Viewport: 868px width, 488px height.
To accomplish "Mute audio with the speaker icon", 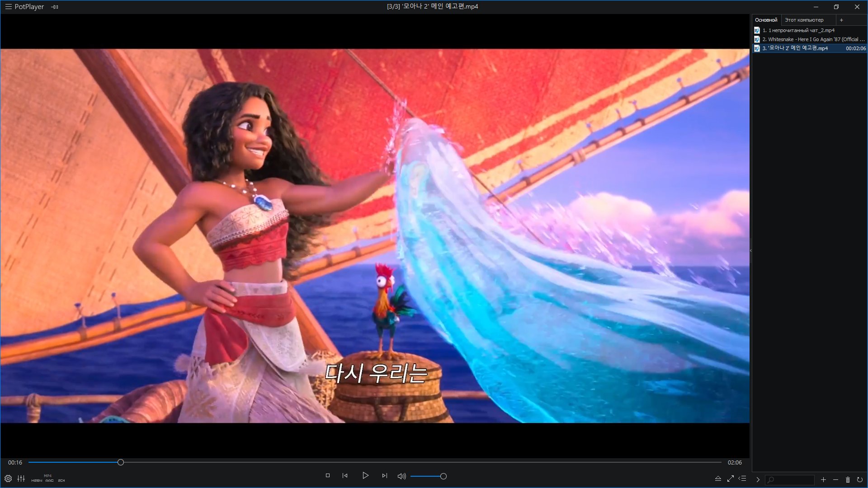I will (401, 476).
